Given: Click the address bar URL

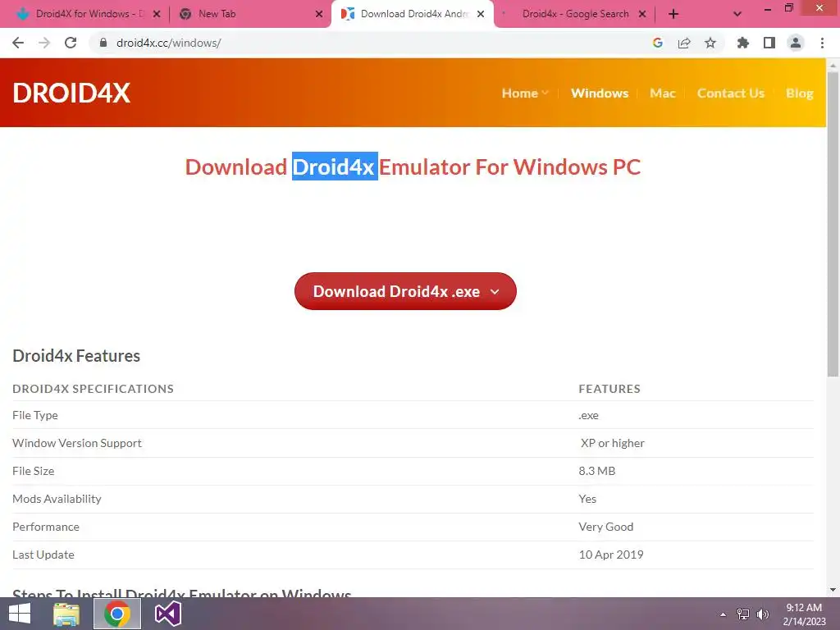Looking at the screenshot, I should pyautogui.click(x=168, y=43).
